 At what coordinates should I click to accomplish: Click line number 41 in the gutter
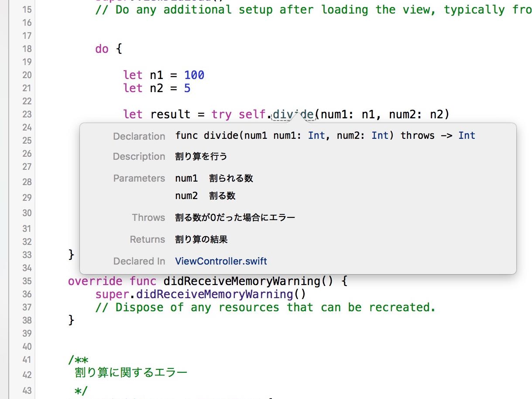click(x=27, y=360)
